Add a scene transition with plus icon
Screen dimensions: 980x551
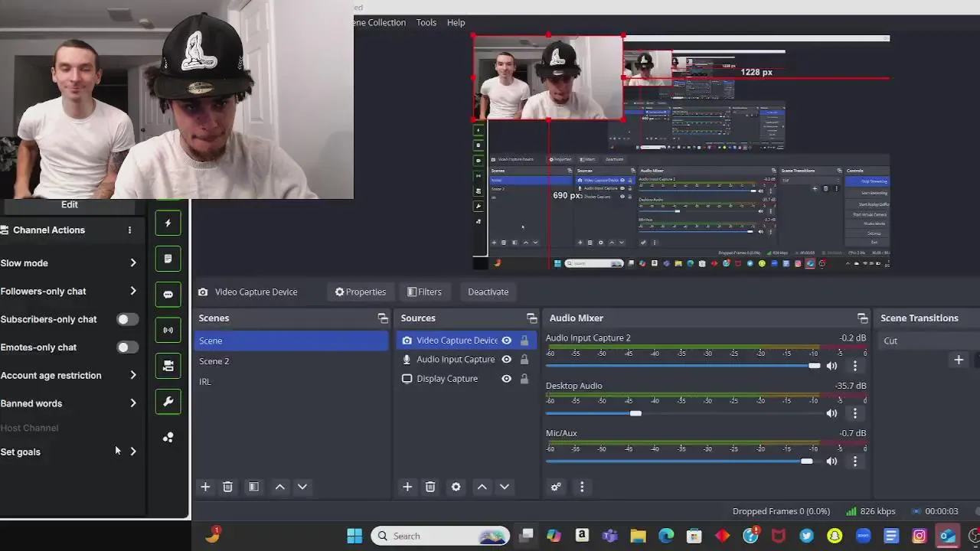(x=959, y=360)
